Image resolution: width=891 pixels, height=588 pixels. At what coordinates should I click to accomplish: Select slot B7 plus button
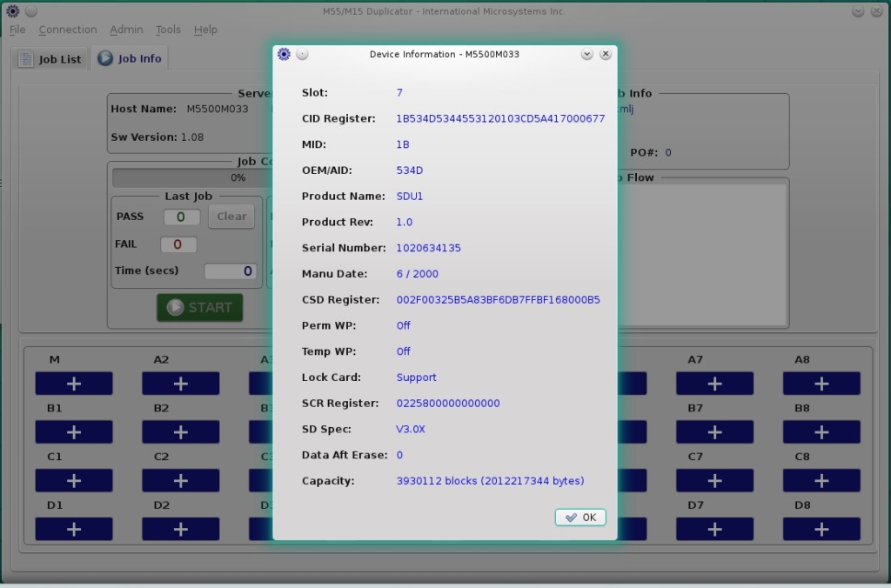click(x=715, y=431)
